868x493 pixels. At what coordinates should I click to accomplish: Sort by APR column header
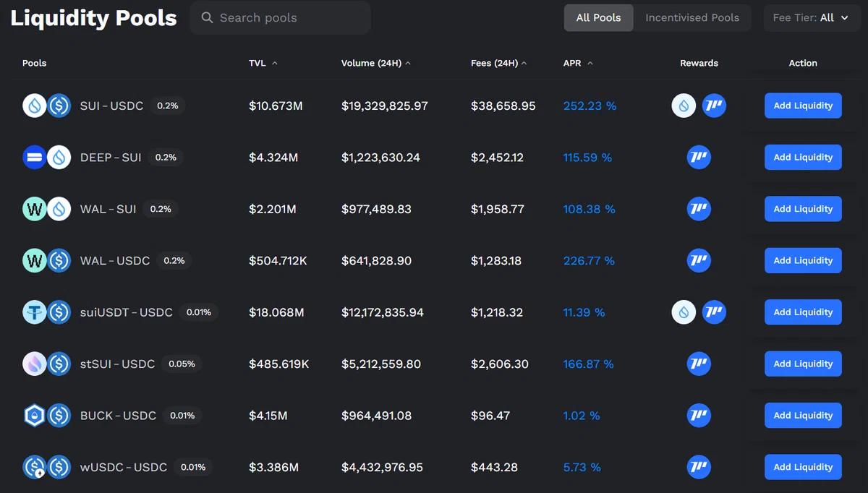578,63
